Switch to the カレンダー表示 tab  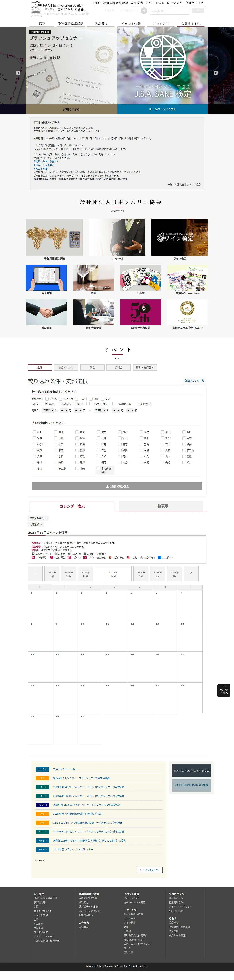point(72,506)
